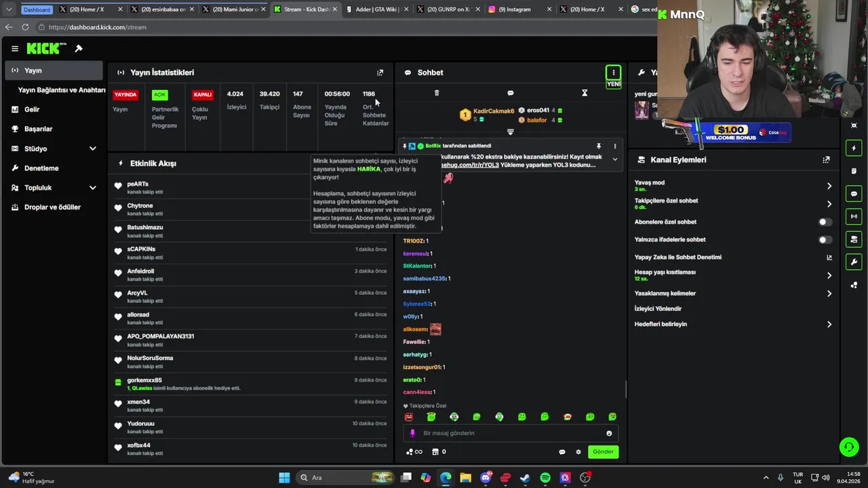Screen dimensions: 868x488
Task: Open Yayın Bağlantısı ve Anahtarı
Action: click(62, 90)
